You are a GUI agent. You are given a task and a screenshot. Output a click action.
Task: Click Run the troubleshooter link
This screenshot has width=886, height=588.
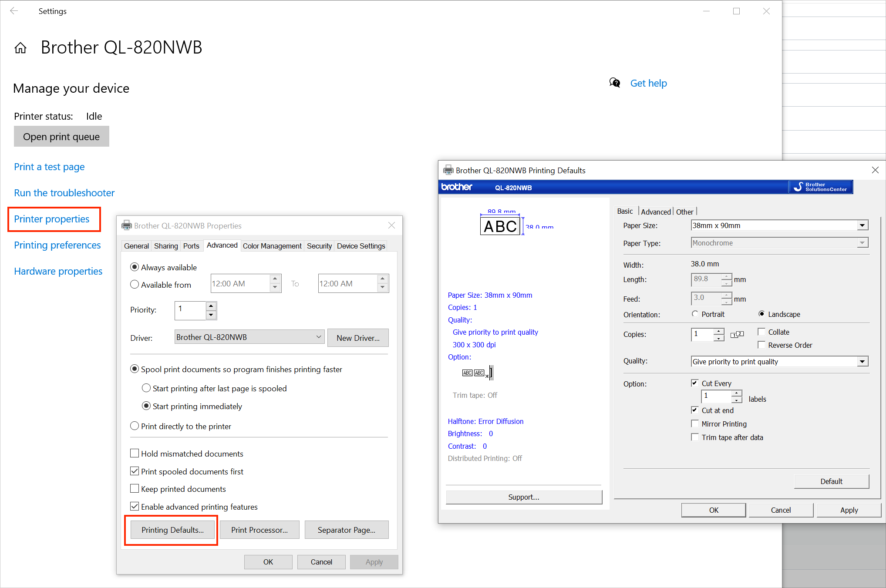(x=64, y=193)
